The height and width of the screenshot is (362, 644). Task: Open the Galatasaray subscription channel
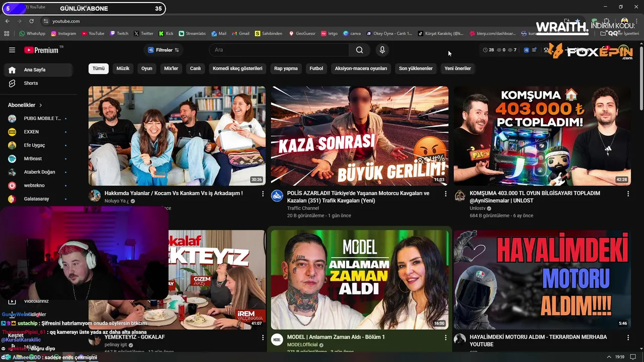(x=38, y=199)
